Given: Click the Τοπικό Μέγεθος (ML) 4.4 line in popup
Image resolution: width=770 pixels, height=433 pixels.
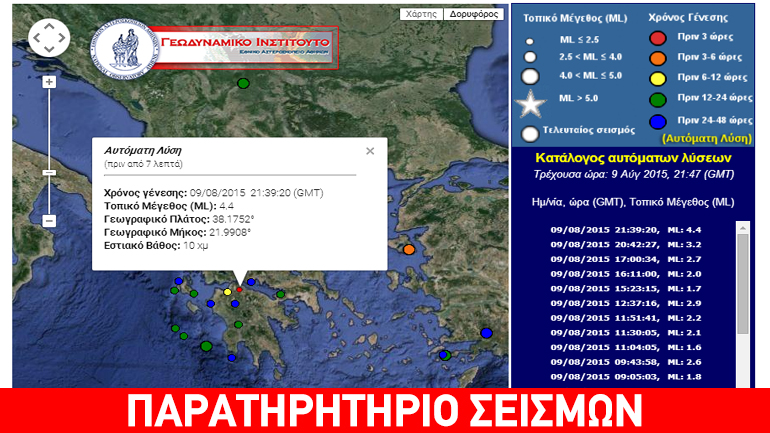Looking at the screenshot, I should click(169, 206).
